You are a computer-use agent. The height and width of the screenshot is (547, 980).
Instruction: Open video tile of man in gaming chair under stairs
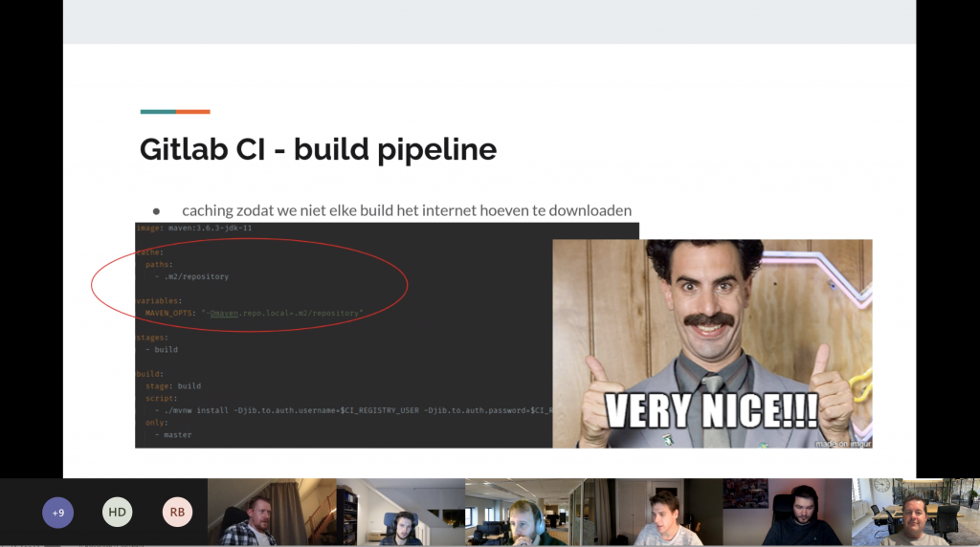pyautogui.click(x=401, y=512)
